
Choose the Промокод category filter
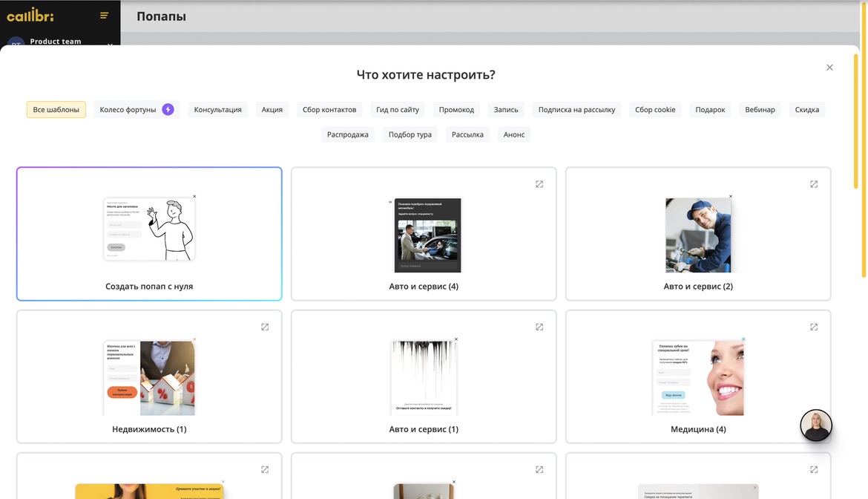456,110
